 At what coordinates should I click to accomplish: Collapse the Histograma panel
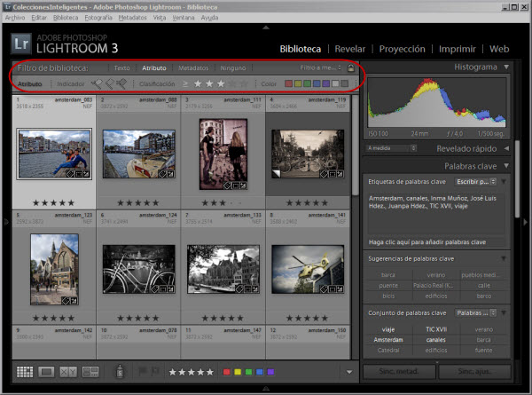[506, 67]
